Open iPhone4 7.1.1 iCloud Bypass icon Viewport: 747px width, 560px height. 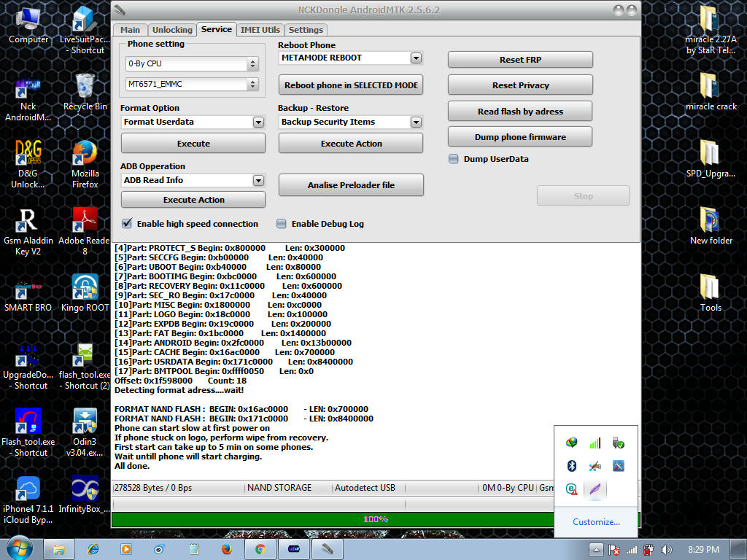coord(28,500)
